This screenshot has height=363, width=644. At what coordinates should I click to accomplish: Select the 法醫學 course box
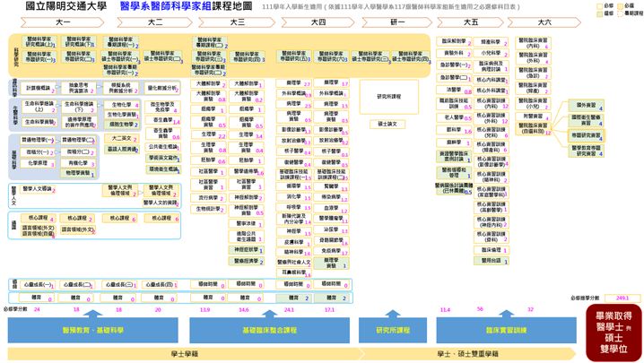tap(454, 90)
